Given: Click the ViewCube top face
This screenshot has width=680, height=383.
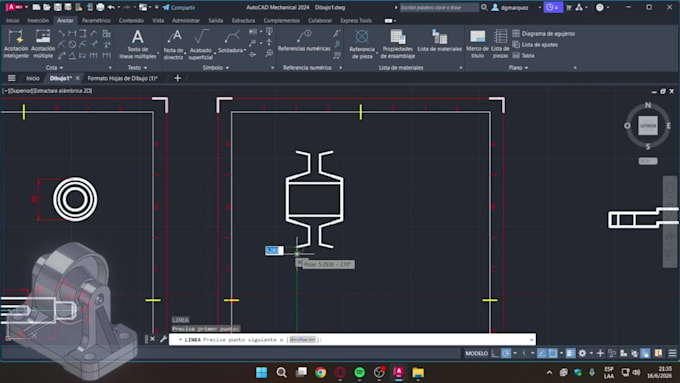Looking at the screenshot, I should tap(648, 126).
